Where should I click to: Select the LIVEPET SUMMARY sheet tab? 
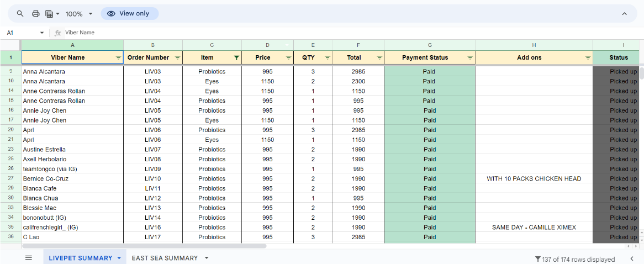pyautogui.click(x=80, y=258)
